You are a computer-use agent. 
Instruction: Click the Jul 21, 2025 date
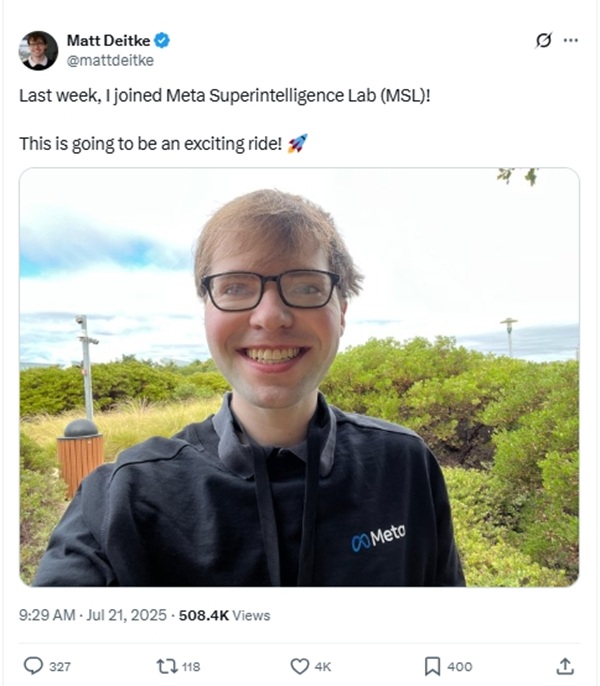pyautogui.click(x=126, y=615)
